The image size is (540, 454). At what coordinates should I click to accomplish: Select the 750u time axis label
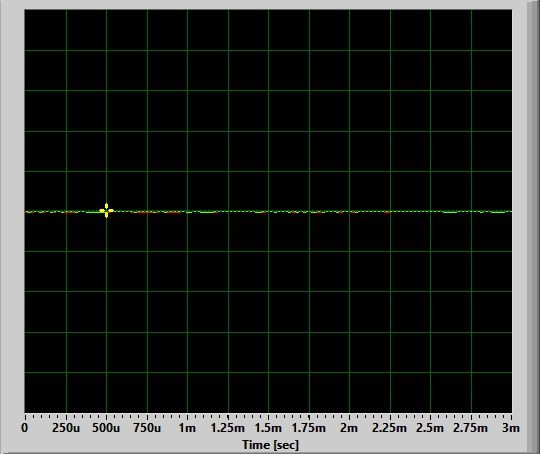click(147, 428)
